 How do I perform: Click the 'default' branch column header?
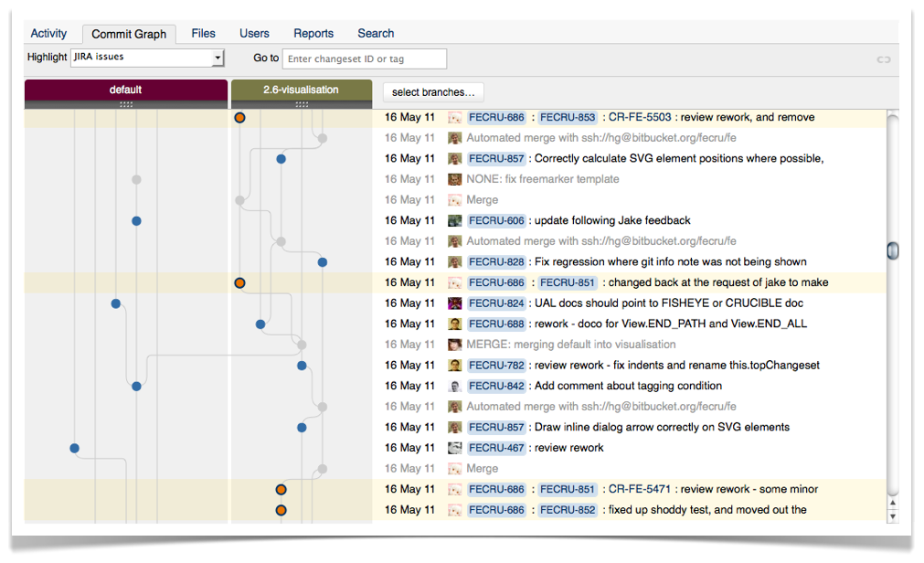(125, 90)
